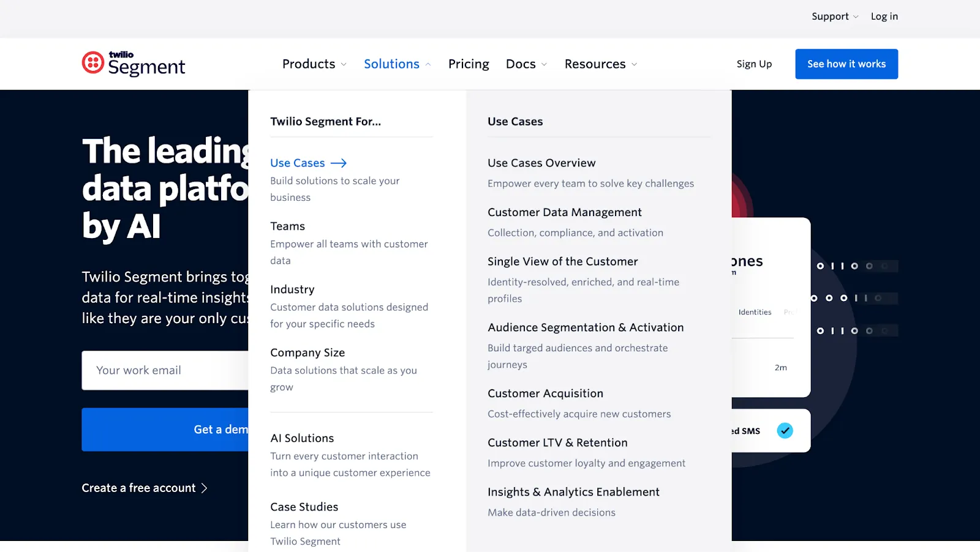The image size is (980, 552).
Task: Select the Teams solutions item
Action: [x=287, y=226]
